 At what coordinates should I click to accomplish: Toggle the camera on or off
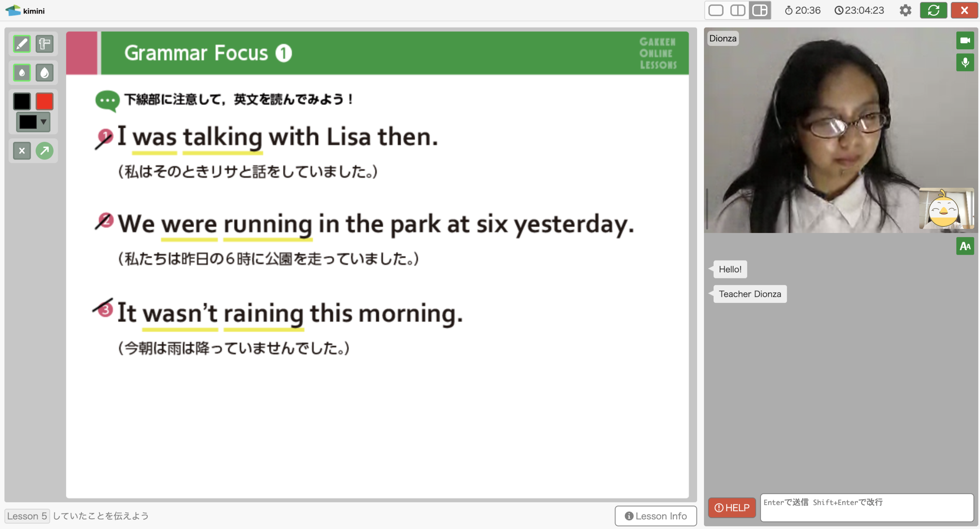point(965,40)
